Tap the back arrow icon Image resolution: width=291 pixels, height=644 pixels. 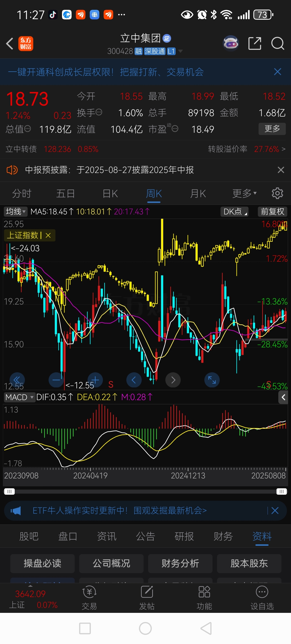click(x=10, y=44)
